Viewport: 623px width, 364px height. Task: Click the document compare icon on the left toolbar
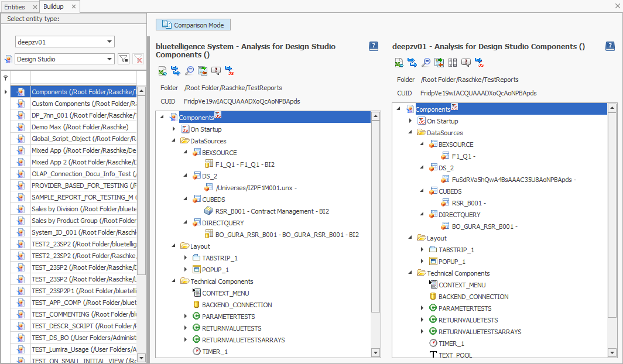(202, 70)
